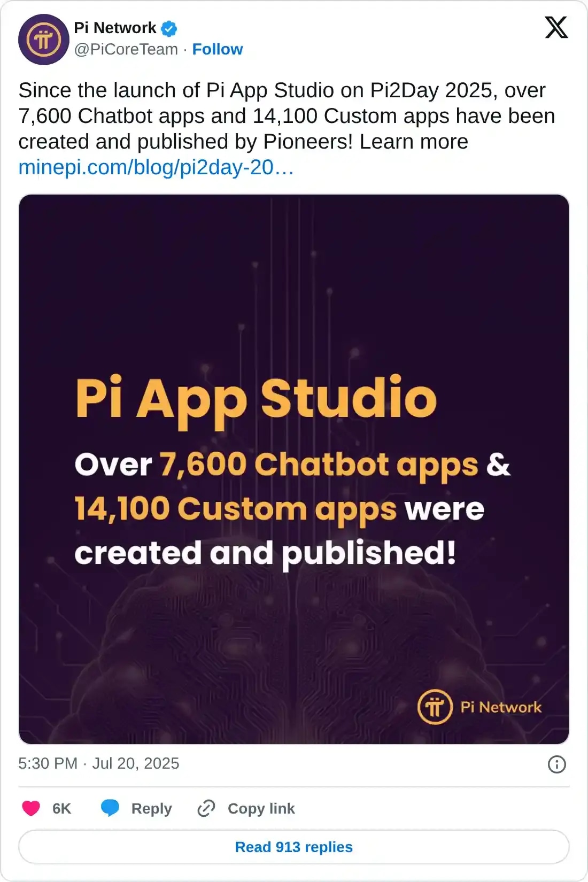Click the verified blue checkmark badge
Viewport: 588px width, 882px height.
tap(168, 28)
